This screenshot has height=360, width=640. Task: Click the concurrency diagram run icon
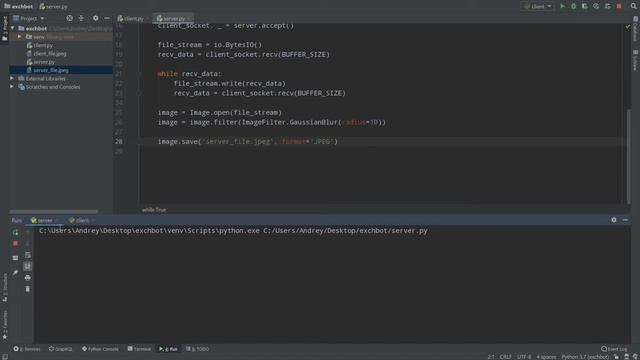(608, 6)
